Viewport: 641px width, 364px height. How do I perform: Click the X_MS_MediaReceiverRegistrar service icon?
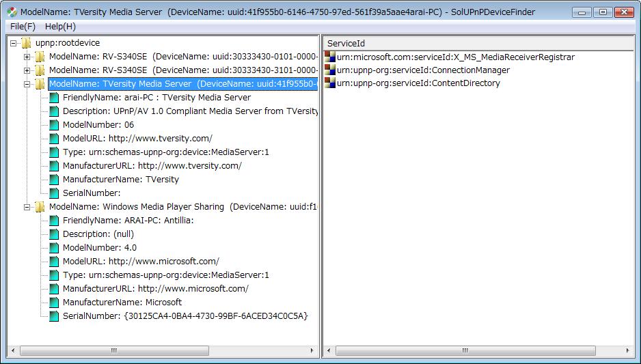click(330, 57)
